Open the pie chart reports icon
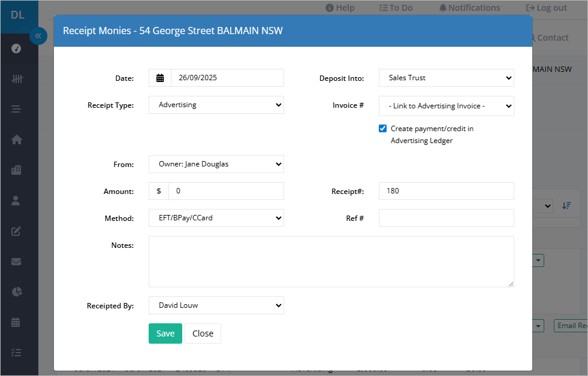The image size is (588, 376). click(x=17, y=292)
